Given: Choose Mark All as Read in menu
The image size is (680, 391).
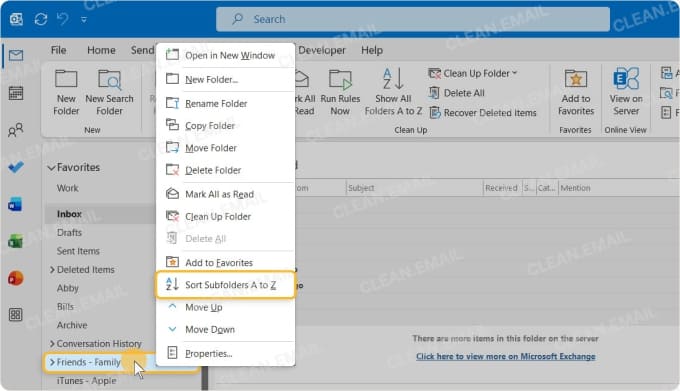Looking at the screenshot, I should tap(226, 194).
